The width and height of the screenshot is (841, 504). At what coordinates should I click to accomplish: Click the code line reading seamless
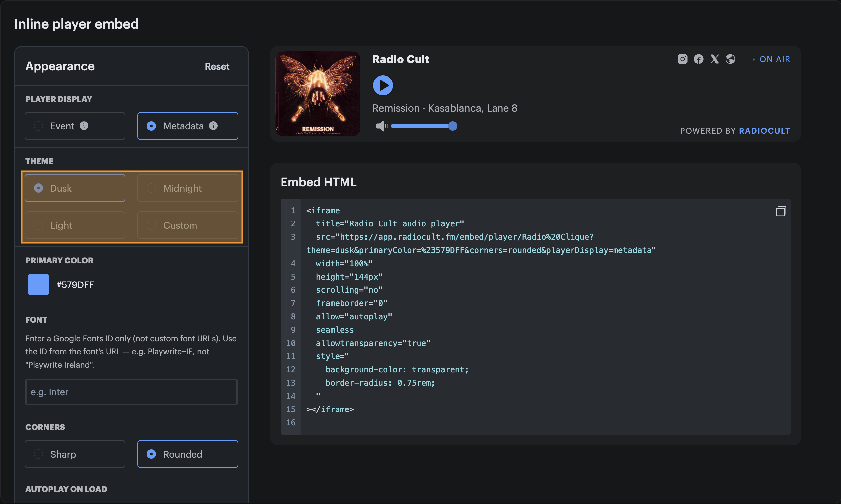tap(335, 330)
